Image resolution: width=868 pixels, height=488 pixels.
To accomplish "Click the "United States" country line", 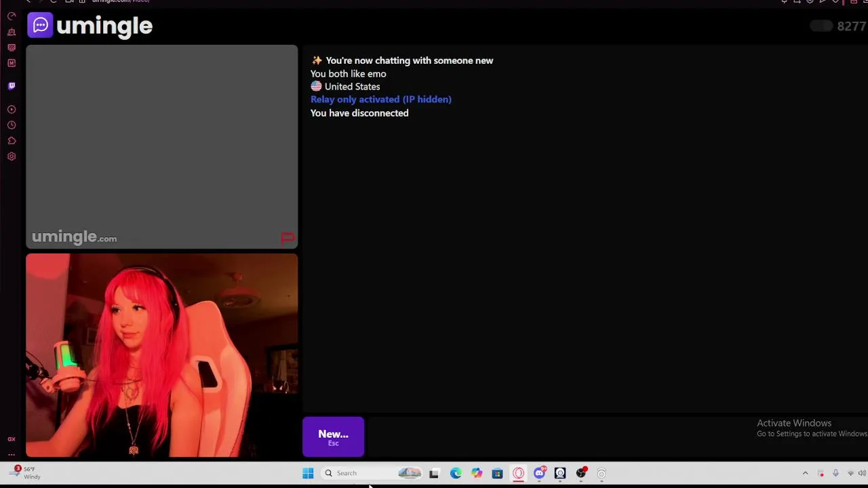I will pyautogui.click(x=345, y=87).
